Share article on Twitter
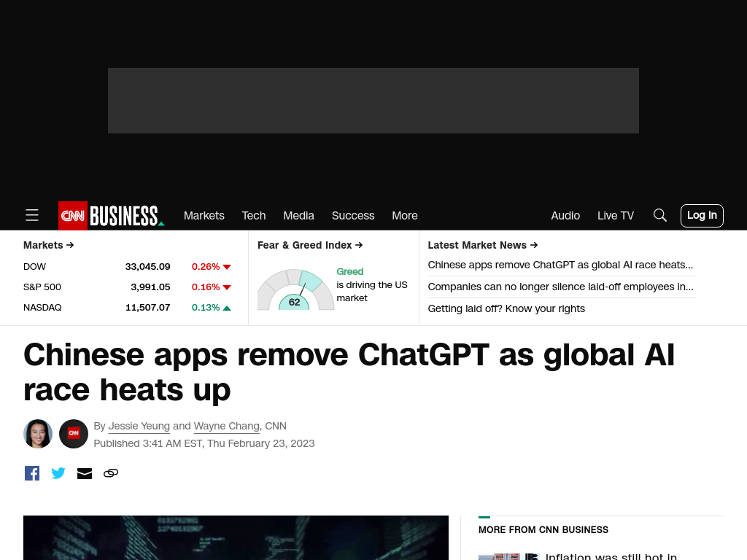The image size is (747, 560). [58, 473]
